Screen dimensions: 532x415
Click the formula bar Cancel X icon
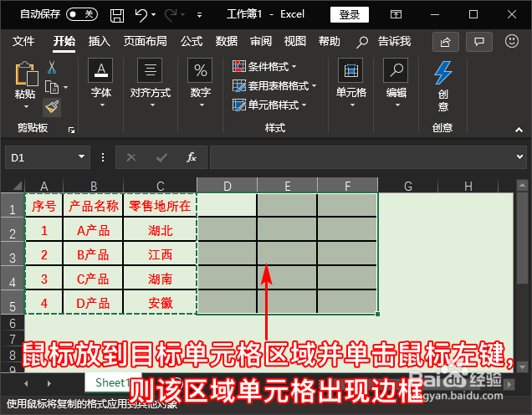coord(131,157)
